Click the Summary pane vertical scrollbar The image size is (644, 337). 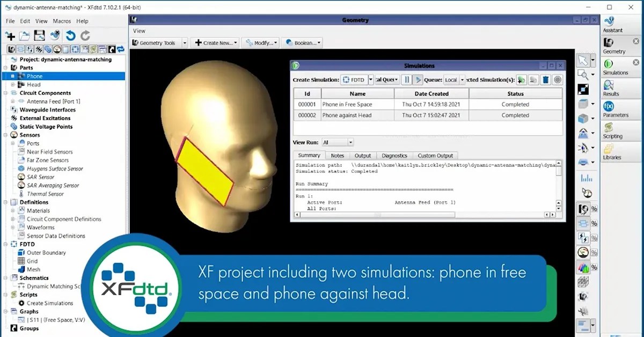[x=559, y=186]
